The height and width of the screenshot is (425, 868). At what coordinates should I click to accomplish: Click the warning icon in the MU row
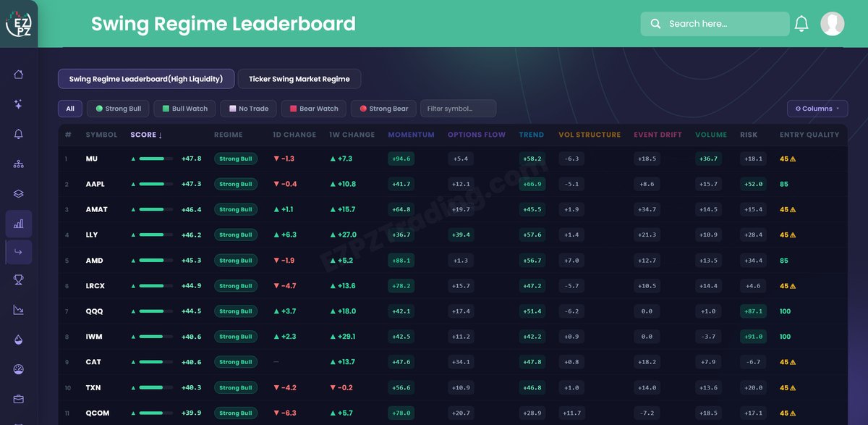click(793, 159)
